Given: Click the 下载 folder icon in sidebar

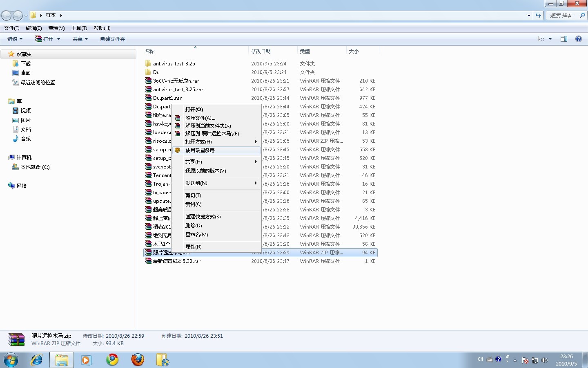Looking at the screenshot, I should (x=16, y=64).
